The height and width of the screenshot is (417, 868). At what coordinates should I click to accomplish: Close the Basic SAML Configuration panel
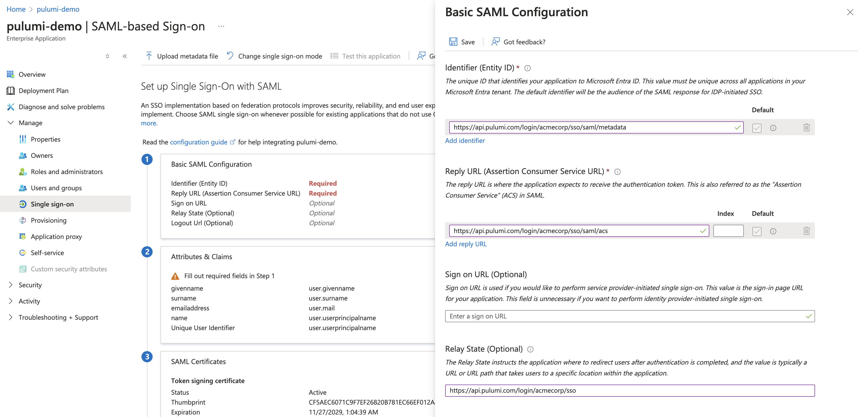point(850,12)
